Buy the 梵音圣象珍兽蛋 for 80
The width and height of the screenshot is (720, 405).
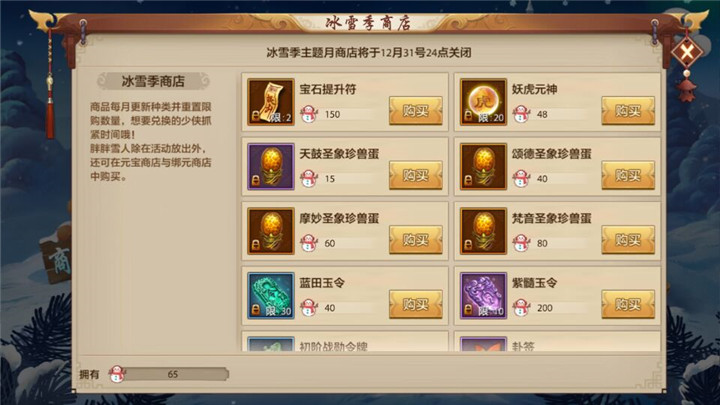(x=628, y=240)
